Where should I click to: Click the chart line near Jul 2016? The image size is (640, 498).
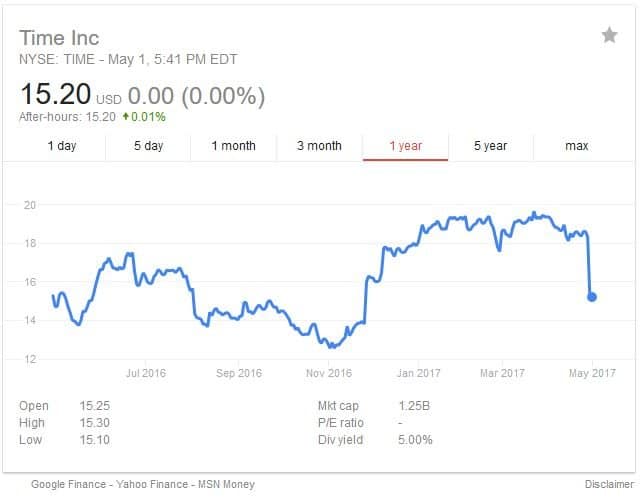145,276
